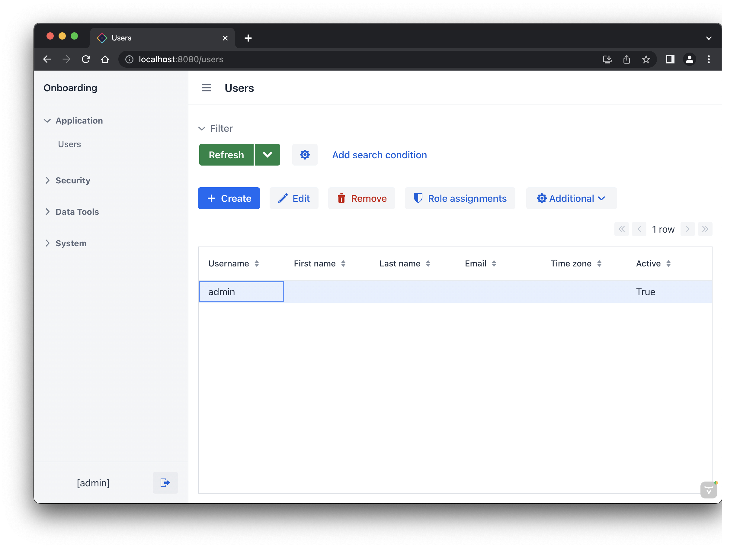Sort by the Active column arrows
This screenshot has width=756, height=548.
tap(668, 263)
